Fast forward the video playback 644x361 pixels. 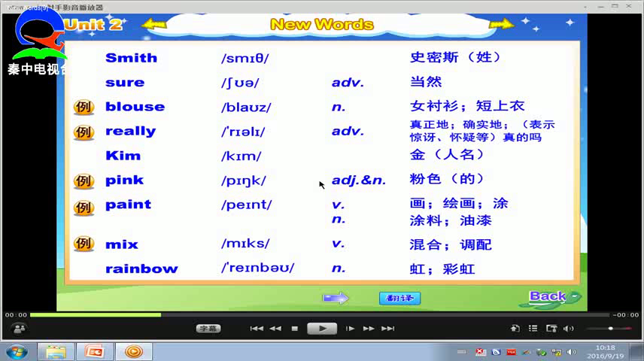369,329
